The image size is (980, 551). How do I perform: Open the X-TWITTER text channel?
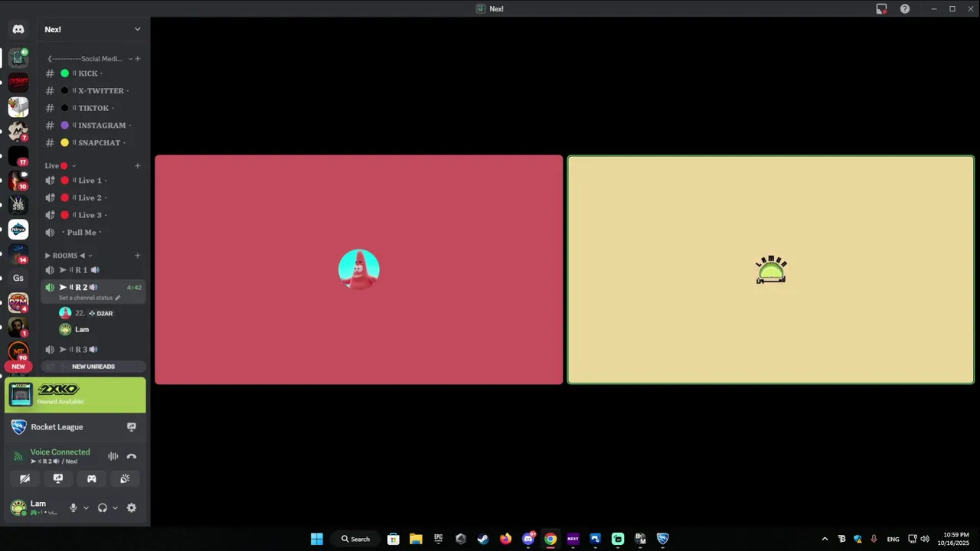pyautogui.click(x=93, y=90)
